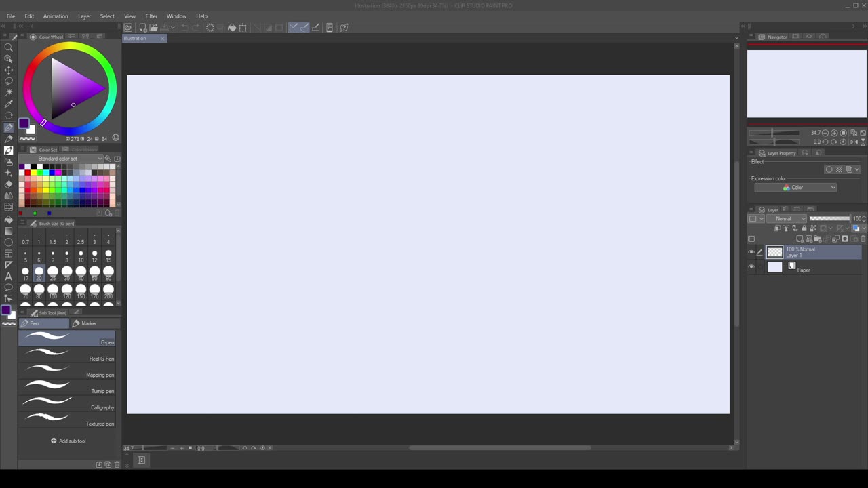
Task: Open the Expression color dropdown
Action: 795,188
